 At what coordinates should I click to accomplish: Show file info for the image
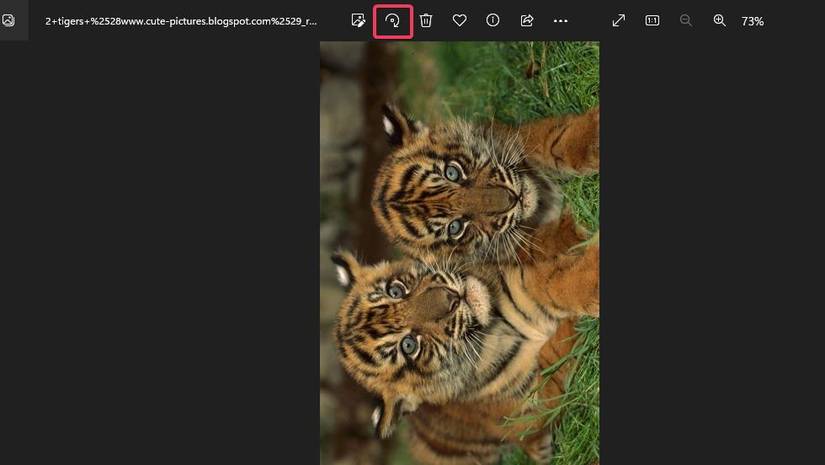pyautogui.click(x=493, y=21)
